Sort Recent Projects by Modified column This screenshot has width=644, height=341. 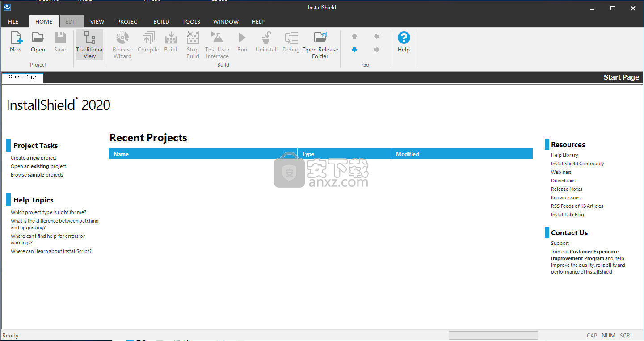(x=462, y=154)
